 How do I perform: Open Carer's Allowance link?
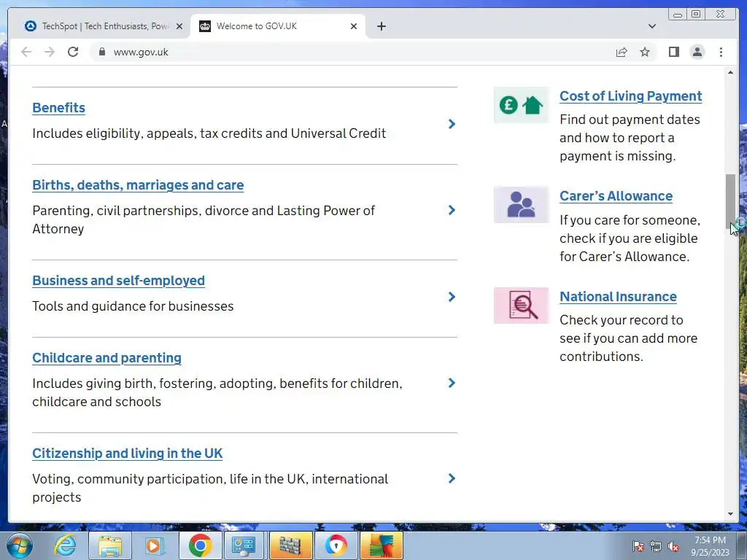click(x=616, y=195)
